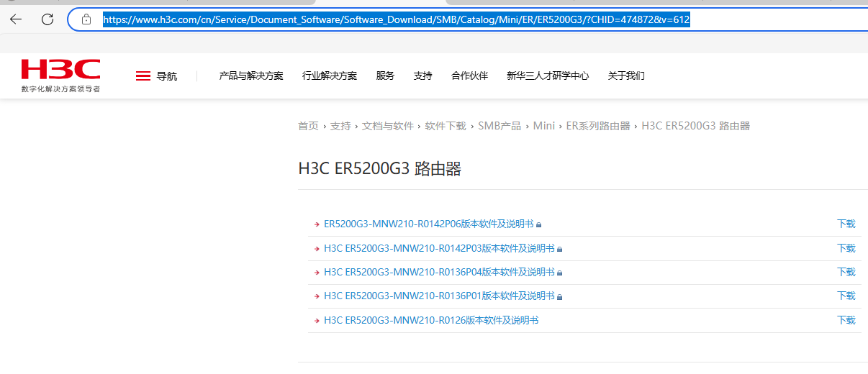Click the red arrow bullet beside ER5200G3-MNW210-R0142P06

317,224
